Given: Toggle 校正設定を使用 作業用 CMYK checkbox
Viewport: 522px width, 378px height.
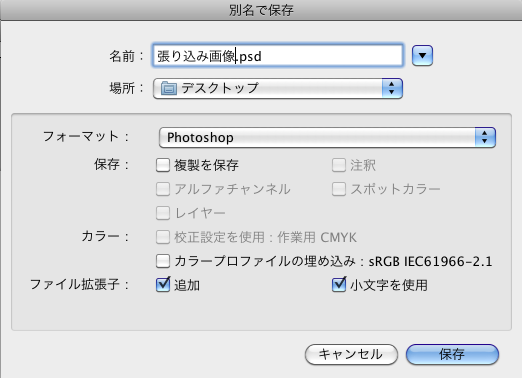Looking at the screenshot, I should click(163, 237).
